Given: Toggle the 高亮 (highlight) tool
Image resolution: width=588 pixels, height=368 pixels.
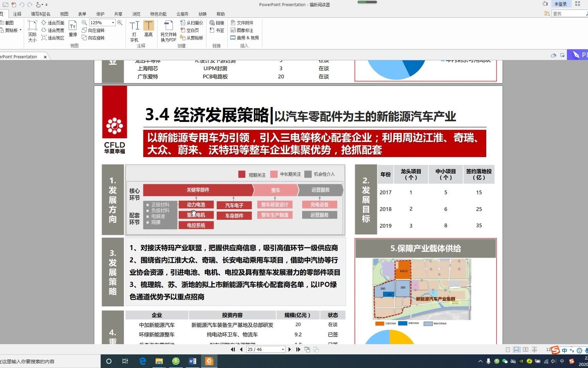Looking at the screenshot, I should [x=148, y=29].
